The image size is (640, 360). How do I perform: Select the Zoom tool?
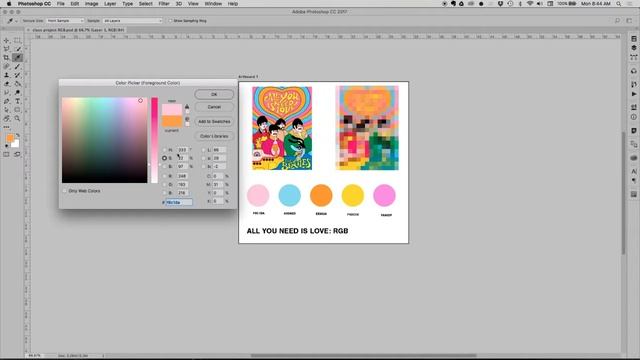pyautogui.click(x=17, y=118)
